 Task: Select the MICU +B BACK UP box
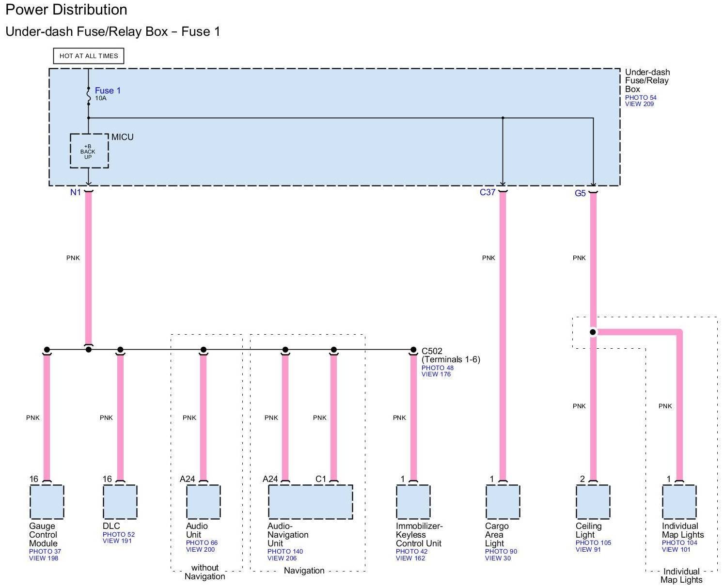pyautogui.click(x=89, y=151)
